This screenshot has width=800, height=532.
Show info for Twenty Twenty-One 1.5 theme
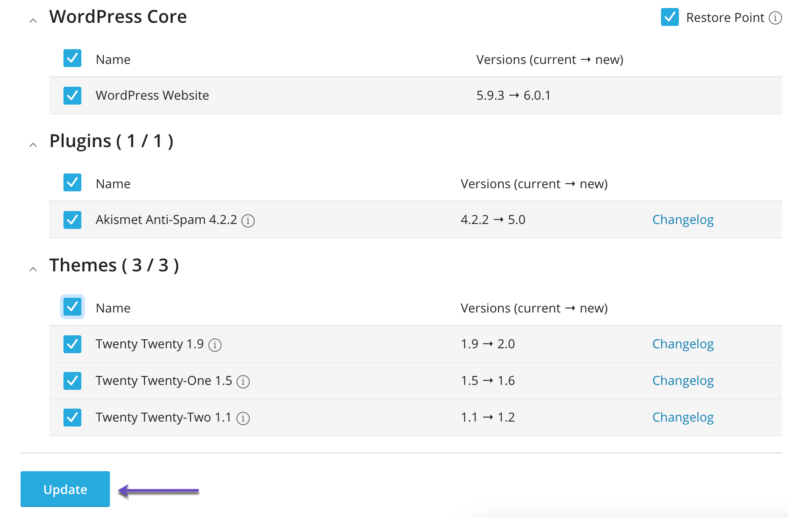[243, 381]
